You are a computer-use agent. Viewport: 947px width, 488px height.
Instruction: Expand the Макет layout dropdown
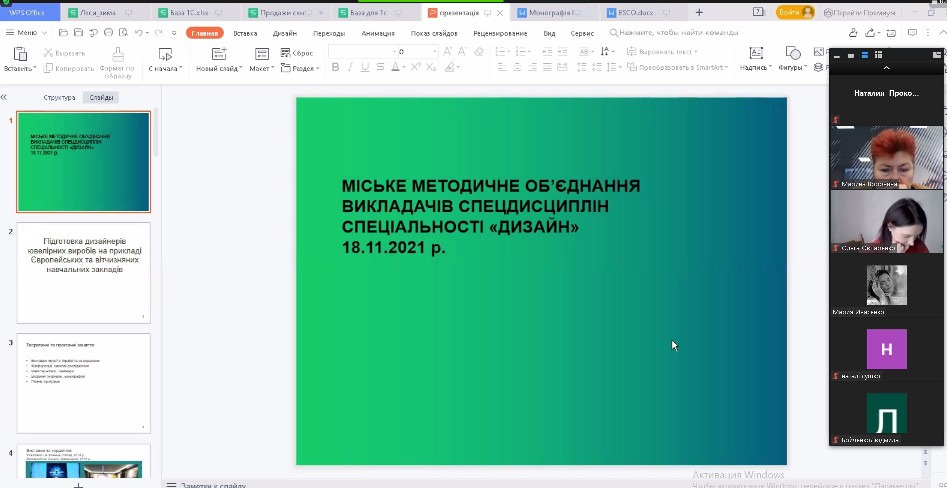point(262,68)
